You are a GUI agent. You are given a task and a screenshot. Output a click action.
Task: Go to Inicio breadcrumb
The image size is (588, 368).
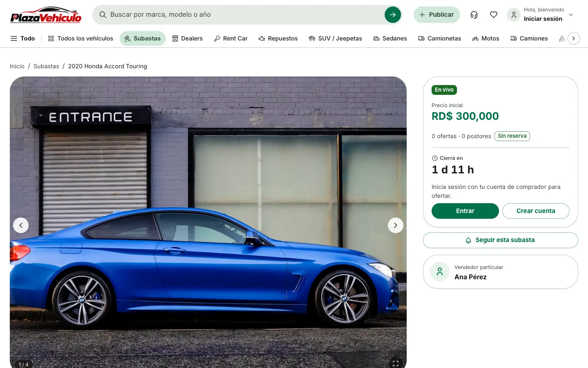[17, 66]
